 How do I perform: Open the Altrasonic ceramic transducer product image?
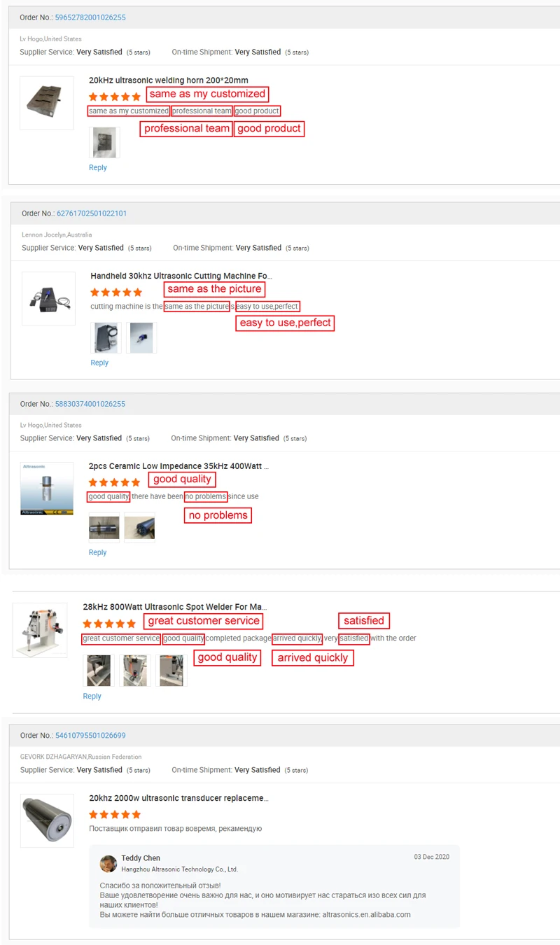pyautogui.click(x=47, y=489)
